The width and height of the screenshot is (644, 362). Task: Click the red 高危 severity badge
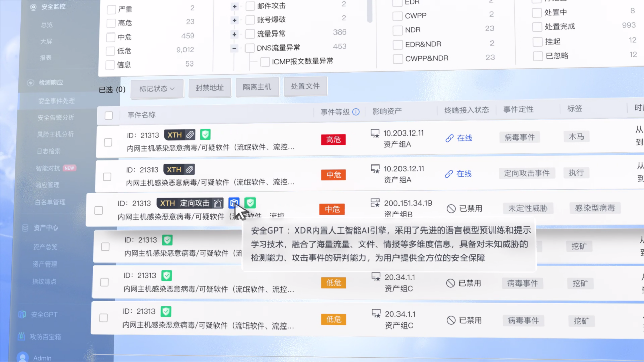pyautogui.click(x=333, y=139)
